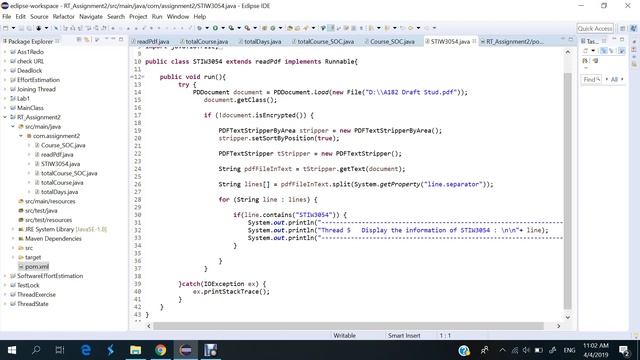
Task: Click the New file toolbar icon
Action: pyautogui.click(x=6, y=28)
